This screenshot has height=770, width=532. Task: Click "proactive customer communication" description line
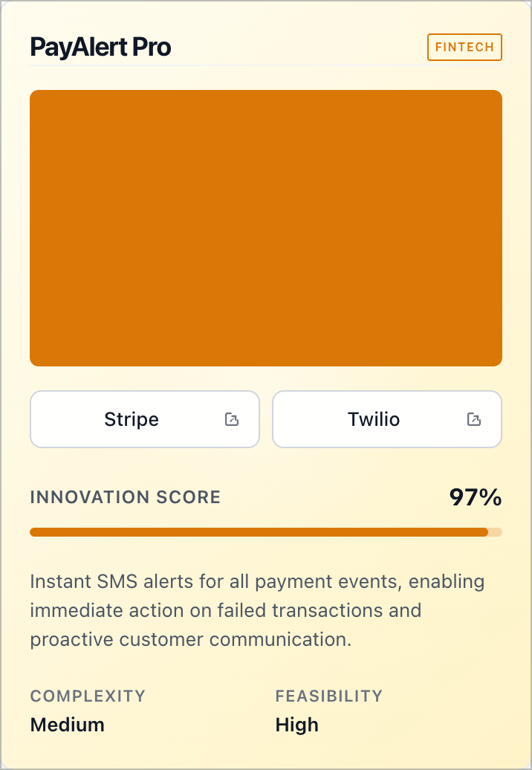click(x=190, y=639)
